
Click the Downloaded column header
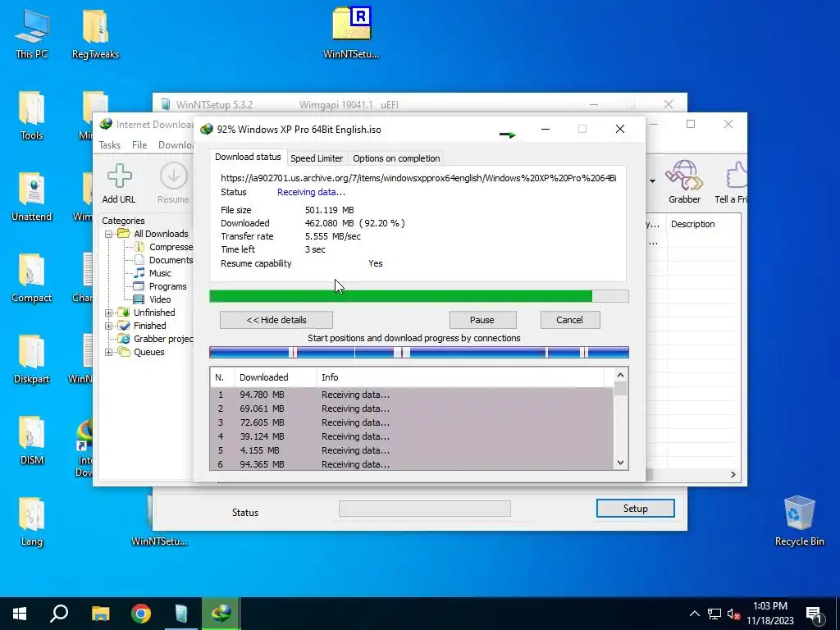click(x=276, y=377)
